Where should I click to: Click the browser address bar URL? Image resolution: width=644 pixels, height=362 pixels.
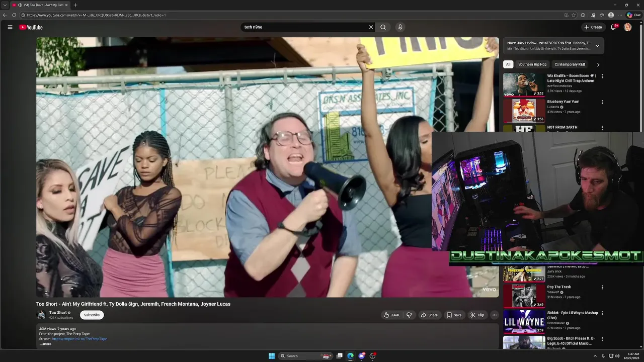[x=96, y=15]
